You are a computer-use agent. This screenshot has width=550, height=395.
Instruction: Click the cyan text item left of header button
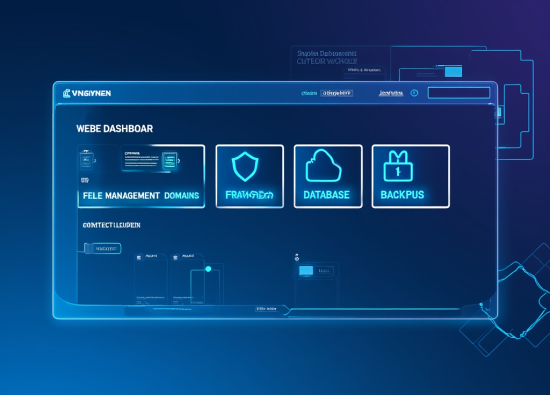309,93
